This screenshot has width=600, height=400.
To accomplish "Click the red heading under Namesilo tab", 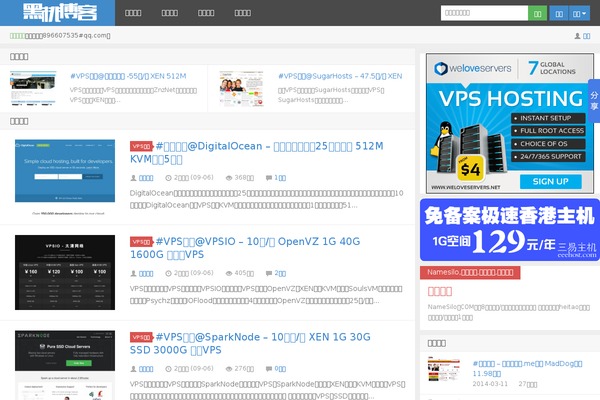I will (440, 292).
